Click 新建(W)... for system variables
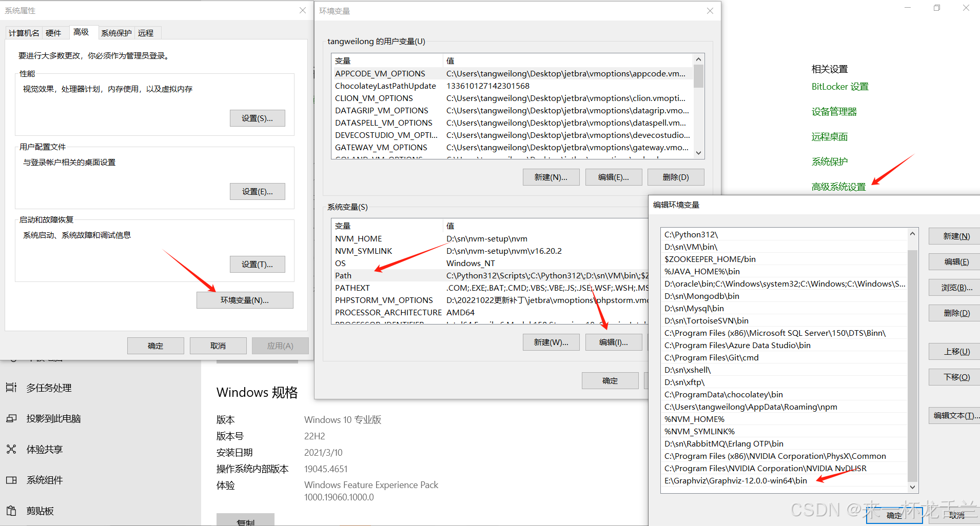Screen dimensions: 980x526 551,342
